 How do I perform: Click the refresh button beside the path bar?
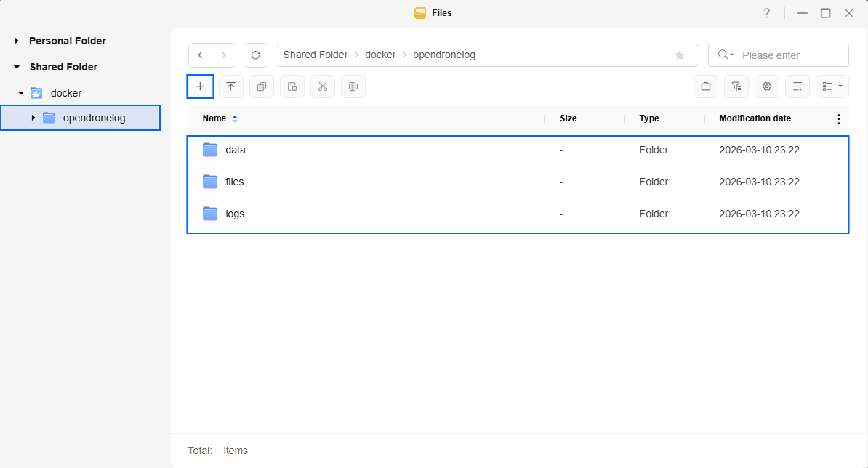pyautogui.click(x=255, y=55)
